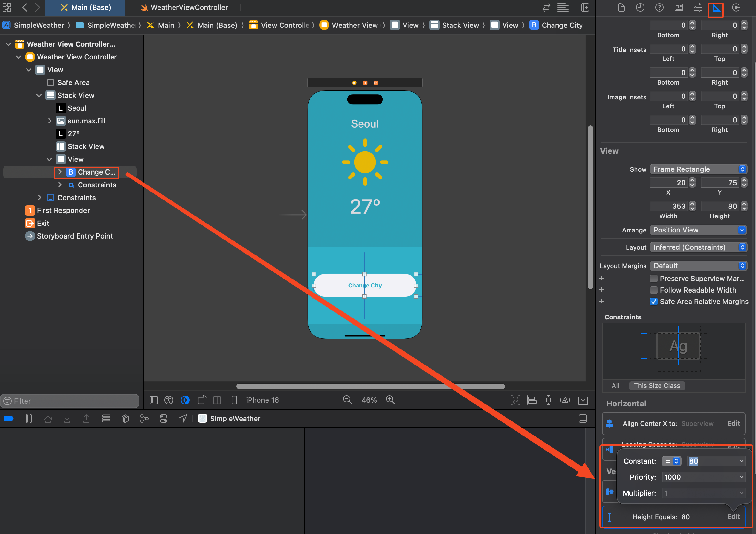
Task: Open the Show Frame Rectangle dropdown
Action: pos(698,169)
